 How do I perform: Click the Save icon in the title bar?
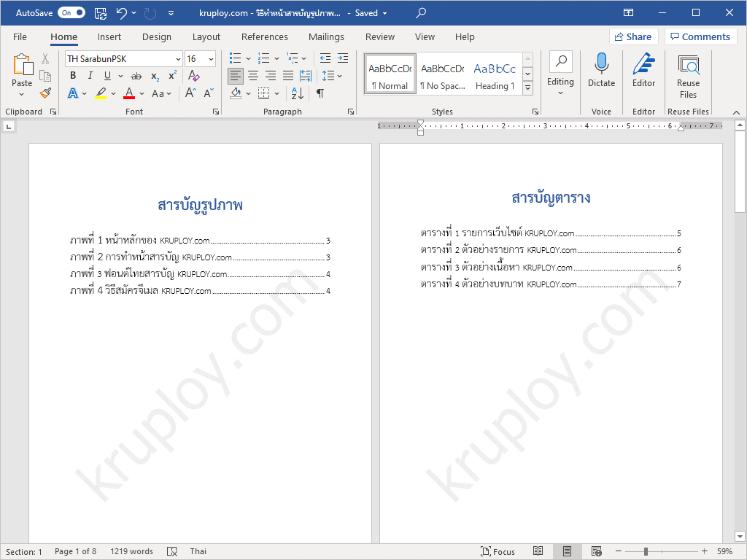[101, 13]
